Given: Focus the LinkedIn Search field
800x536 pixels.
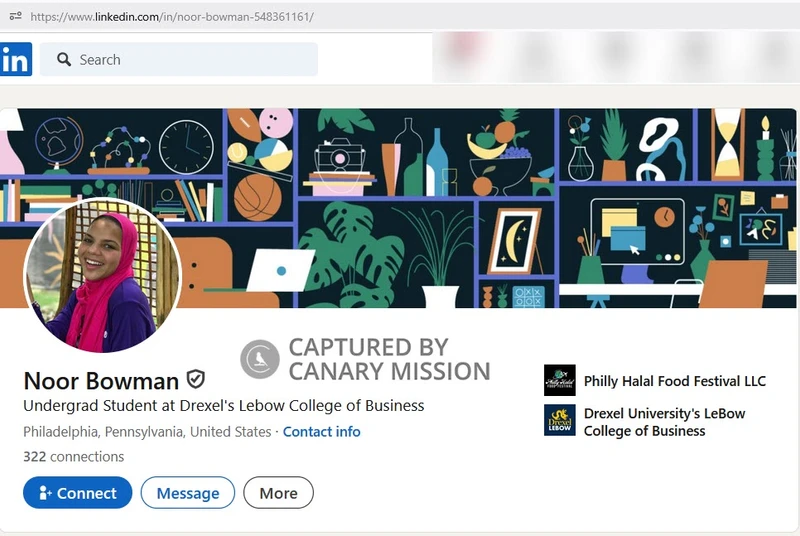Looking at the screenshot, I should 179,59.
